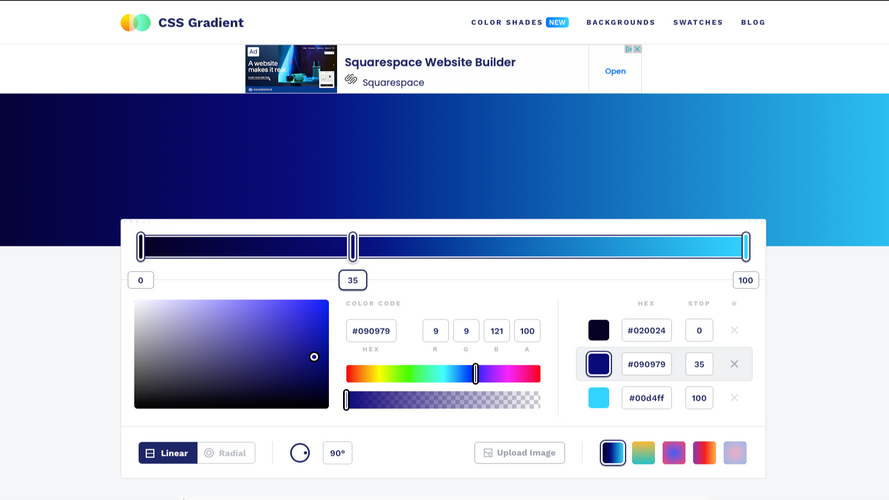Image resolution: width=889 pixels, height=500 pixels.
Task: Switch to Radial gradient type
Action: (226, 453)
